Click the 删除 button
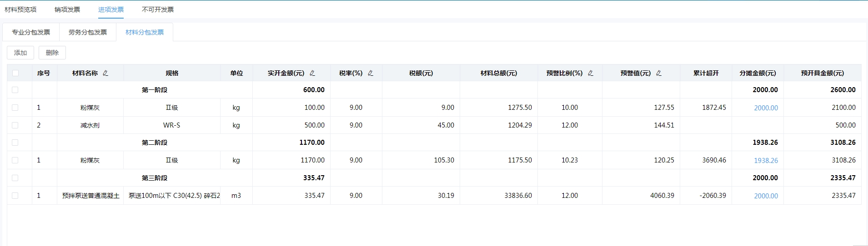The width and height of the screenshot is (868, 246). tap(52, 53)
